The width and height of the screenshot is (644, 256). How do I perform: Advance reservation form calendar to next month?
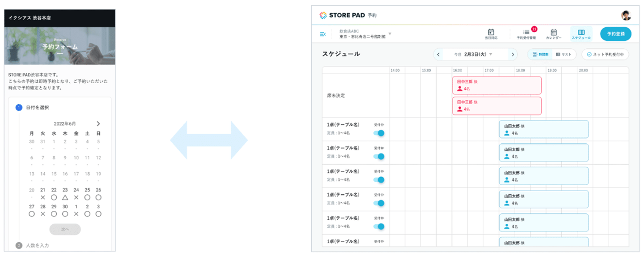[x=98, y=124]
